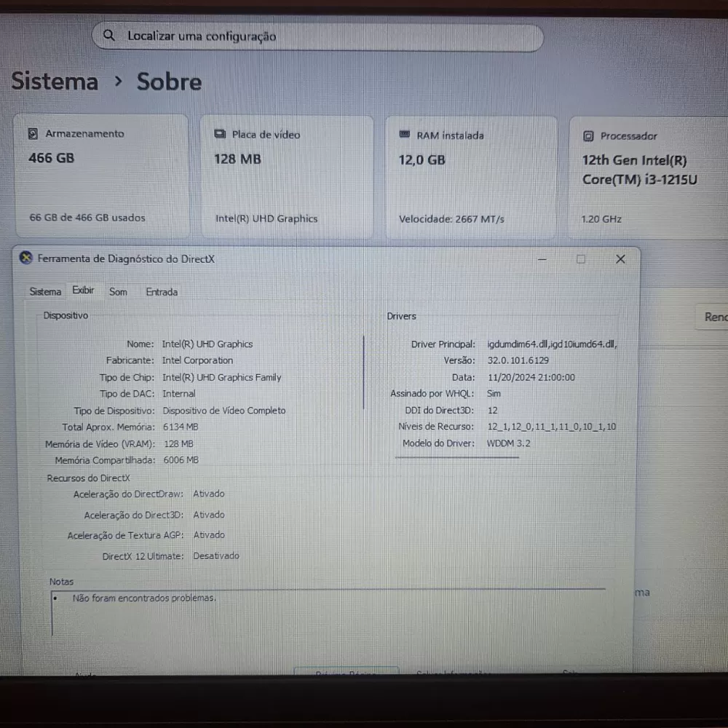728x728 pixels.
Task: Click the Processador chip icon
Action: 587,135
